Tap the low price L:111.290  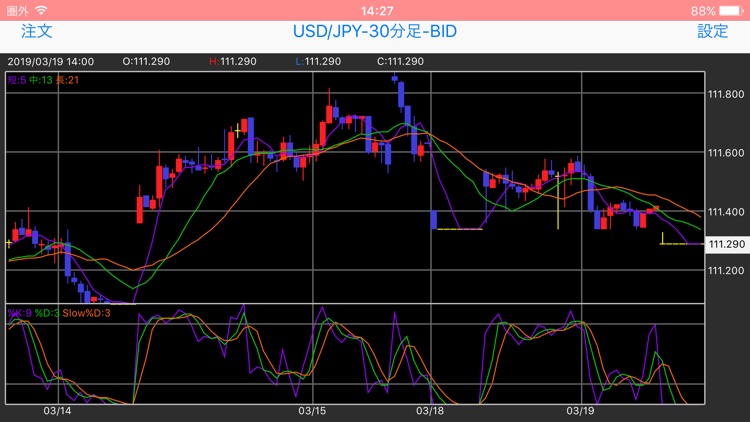[x=318, y=61]
